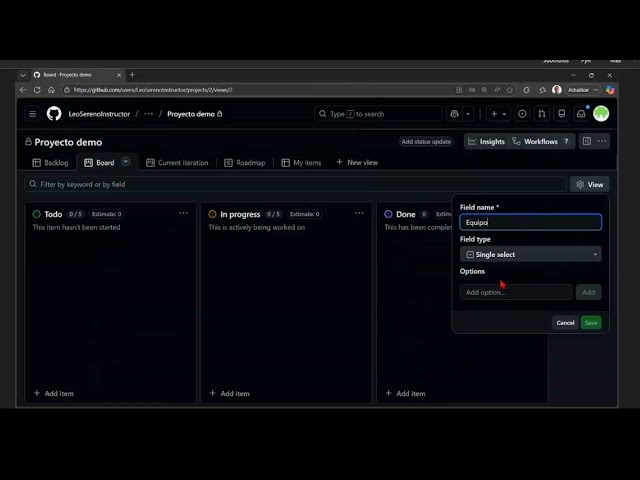Open the tab search chevron

coord(23,75)
